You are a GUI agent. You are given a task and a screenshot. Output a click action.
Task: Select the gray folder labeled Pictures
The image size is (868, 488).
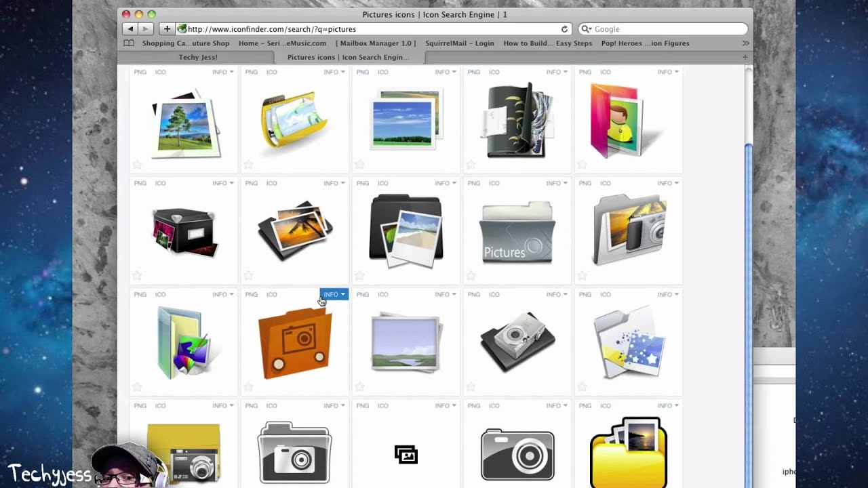pos(517,232)
